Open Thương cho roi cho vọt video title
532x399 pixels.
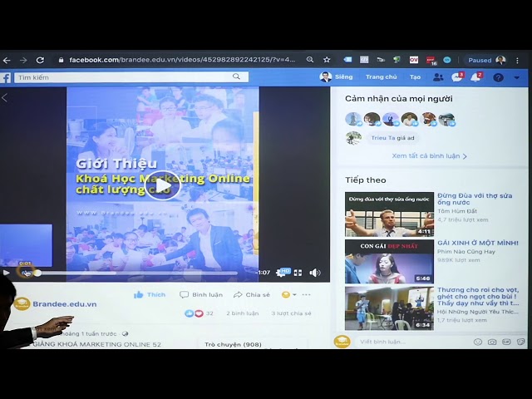click(x=478, y=297)
